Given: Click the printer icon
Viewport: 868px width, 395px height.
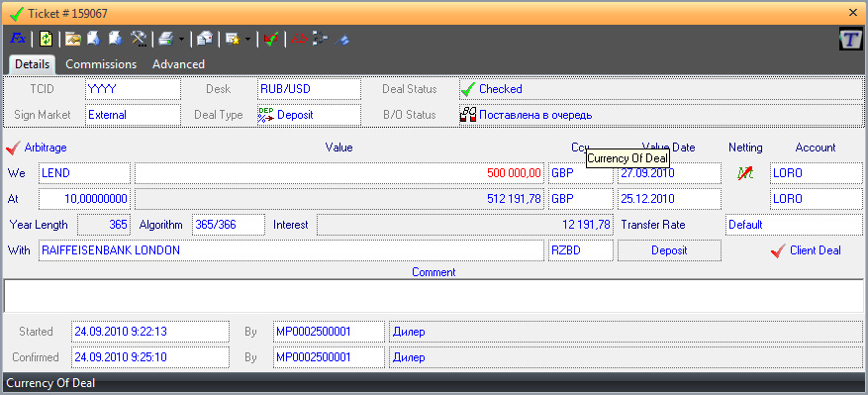Looking at the screenshot, I should tap(166, 39).
